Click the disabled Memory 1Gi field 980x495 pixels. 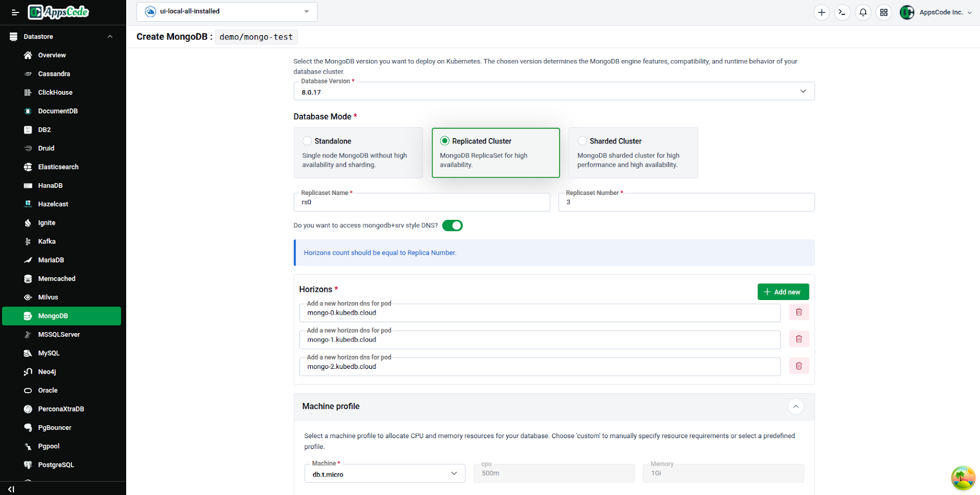click(x=723, y=473)
